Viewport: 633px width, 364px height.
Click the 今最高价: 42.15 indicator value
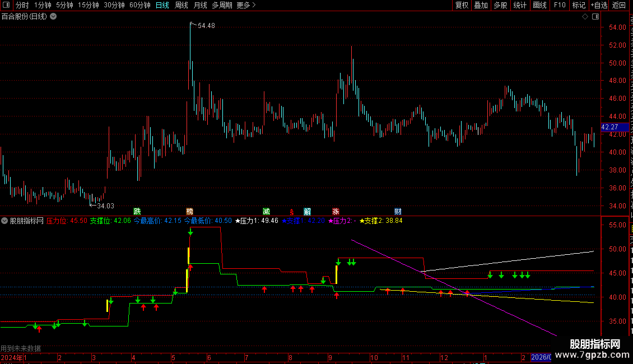(x=157, y=221)
